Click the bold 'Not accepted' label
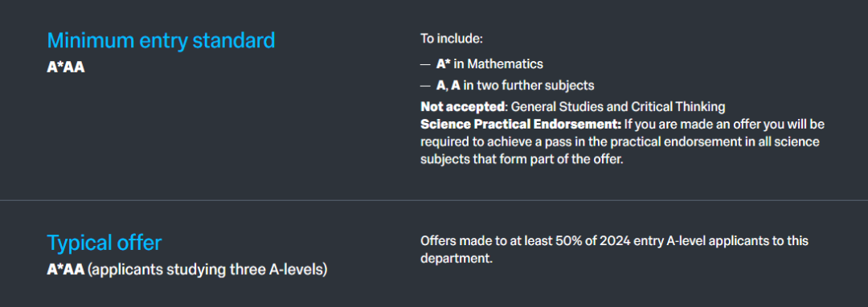This screenshot has height=307, width=868. click(x=462, y=105)
